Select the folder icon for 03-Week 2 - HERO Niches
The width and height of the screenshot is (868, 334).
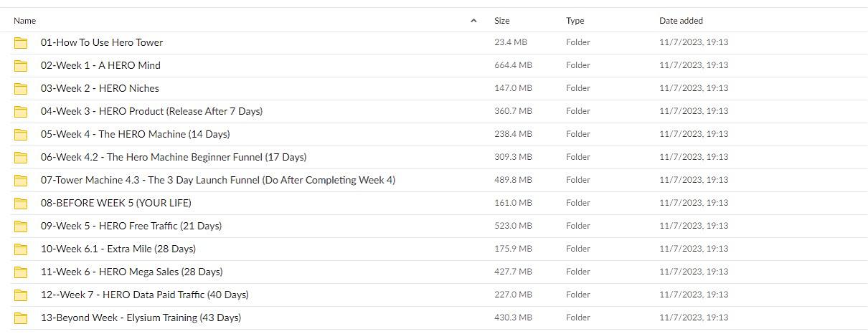(21, 89)
